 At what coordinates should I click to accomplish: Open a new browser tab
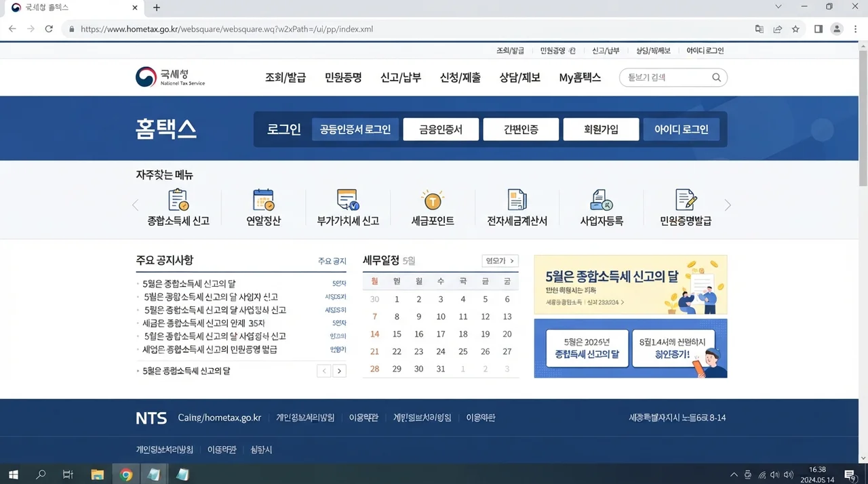tap(157, 7)
